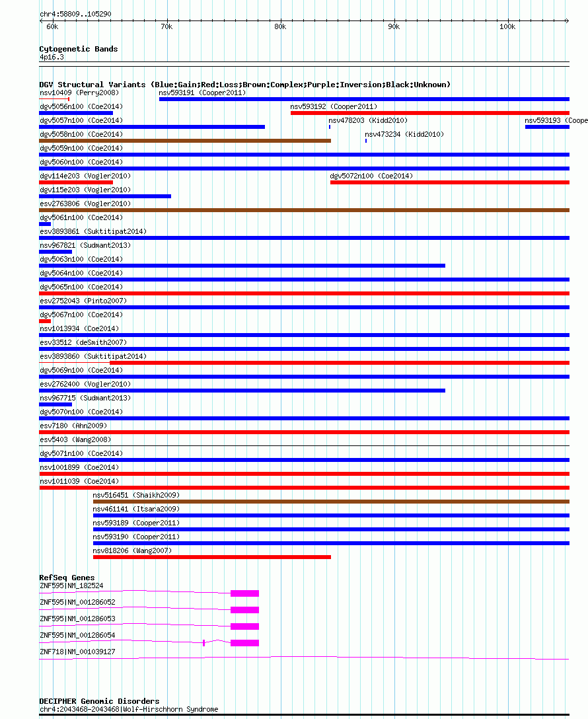The height and width of the screenshot is (719, 588).
Task: Click ZNF595|NM_001286052 transcript label
Action: [77, 603]
